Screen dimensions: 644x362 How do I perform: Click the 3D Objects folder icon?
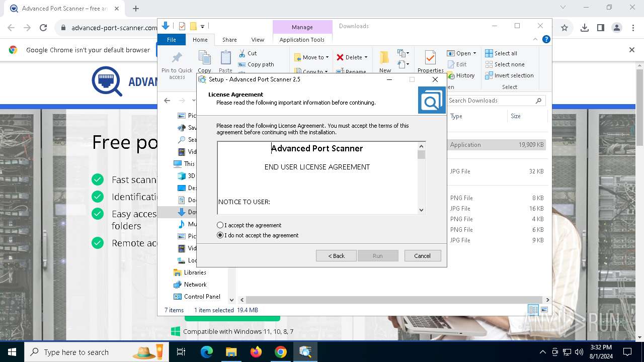coord(182,176)
